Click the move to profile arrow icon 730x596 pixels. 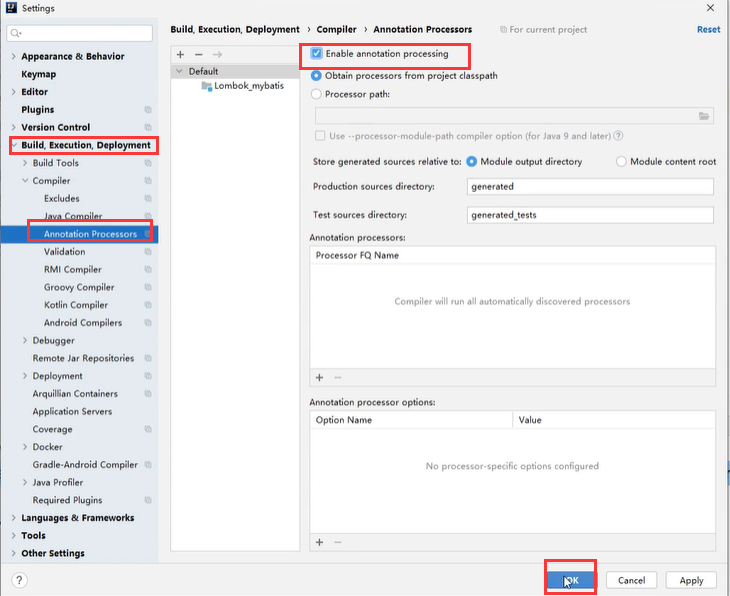(217, 54)
